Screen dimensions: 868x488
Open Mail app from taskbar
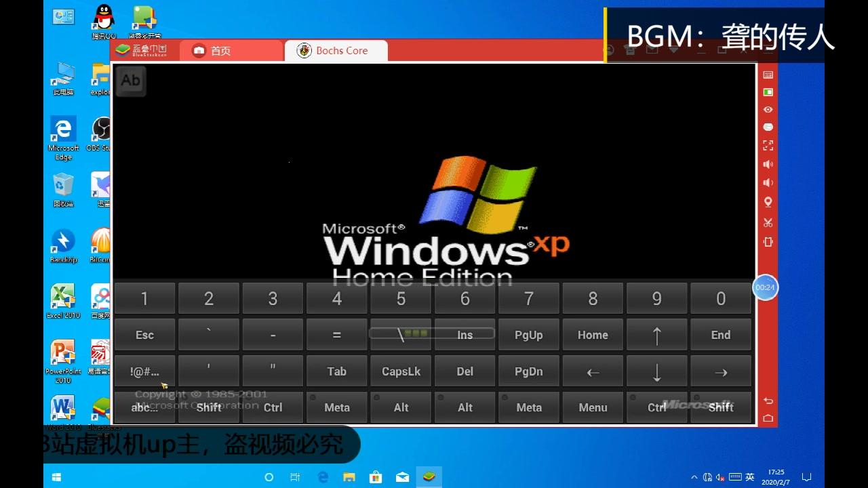(x=402, y=477)
